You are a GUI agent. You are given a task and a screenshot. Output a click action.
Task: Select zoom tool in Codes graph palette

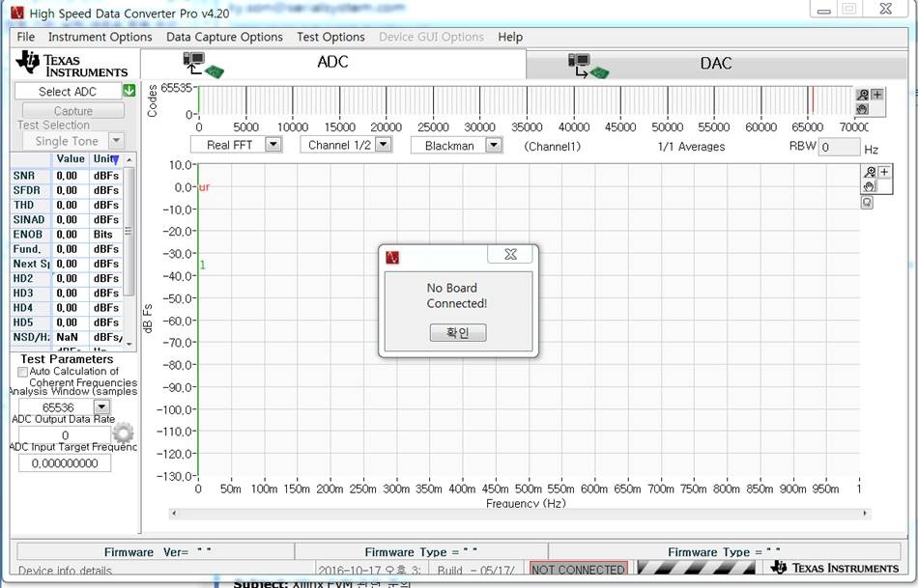(862, 95)
